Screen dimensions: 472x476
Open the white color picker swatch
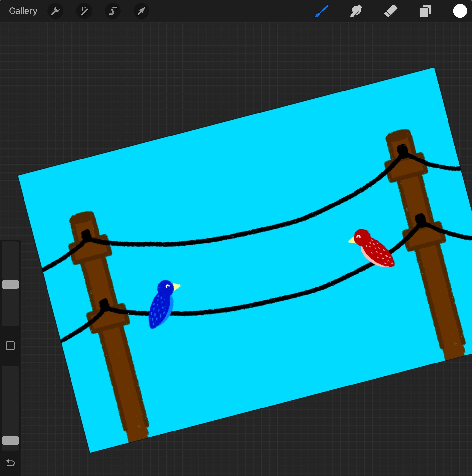pyautogui.click(x=460, y=11)
